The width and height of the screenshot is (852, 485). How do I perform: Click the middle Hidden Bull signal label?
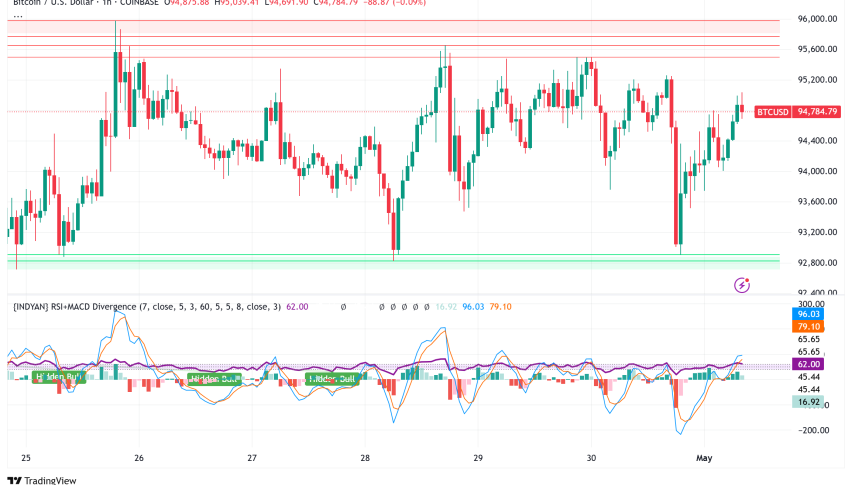pos(215,379)
